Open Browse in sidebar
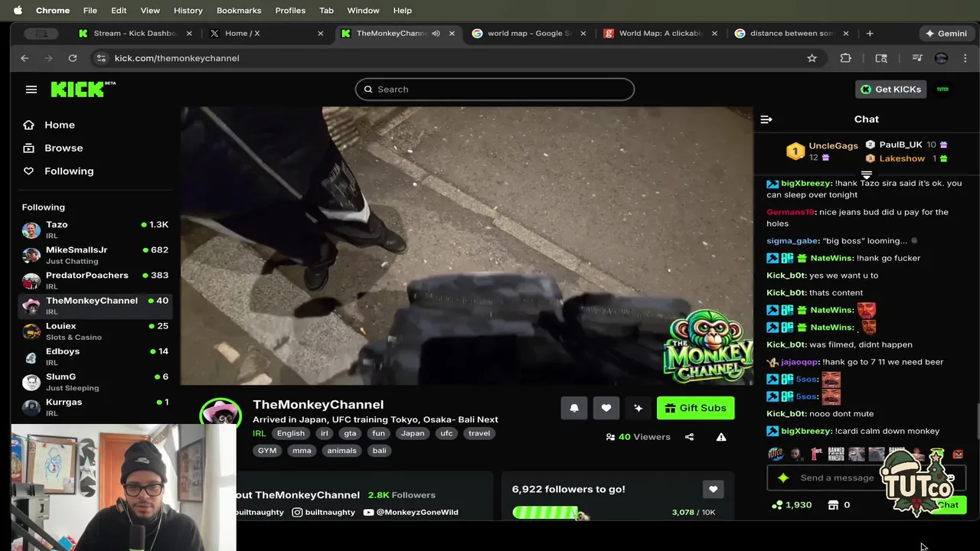The width and height of the screenshot is (980, 551). click(x=64, y=148)
